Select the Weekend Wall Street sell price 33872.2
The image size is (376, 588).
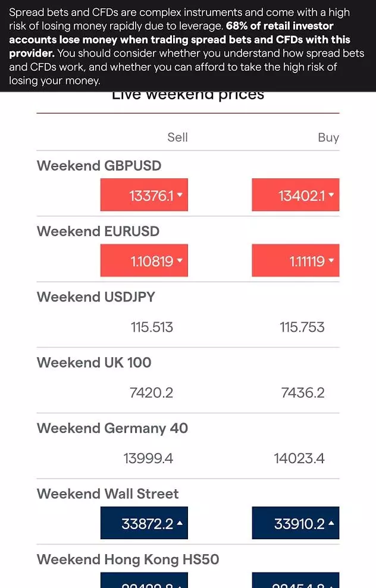(x=144, y=523)
